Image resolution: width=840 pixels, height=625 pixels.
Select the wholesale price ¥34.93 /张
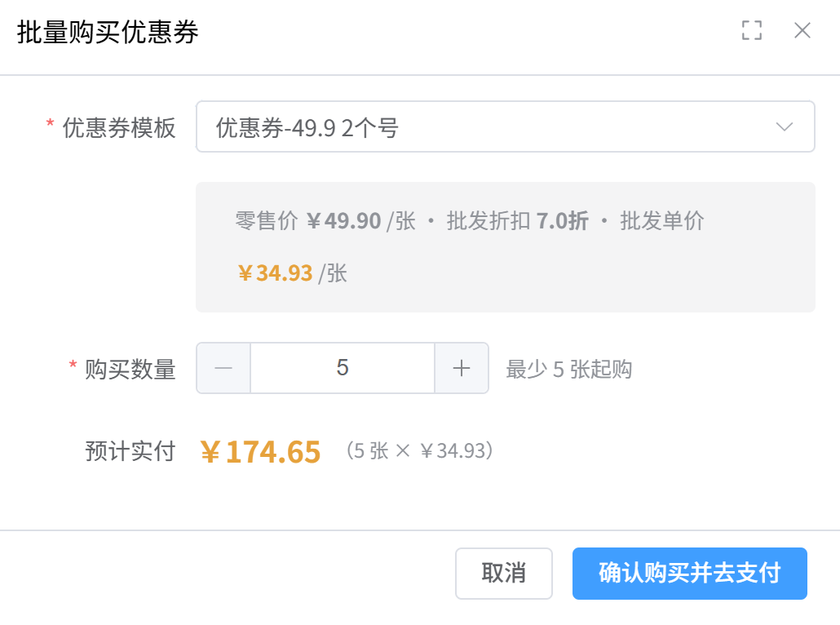tap(293, 273)
